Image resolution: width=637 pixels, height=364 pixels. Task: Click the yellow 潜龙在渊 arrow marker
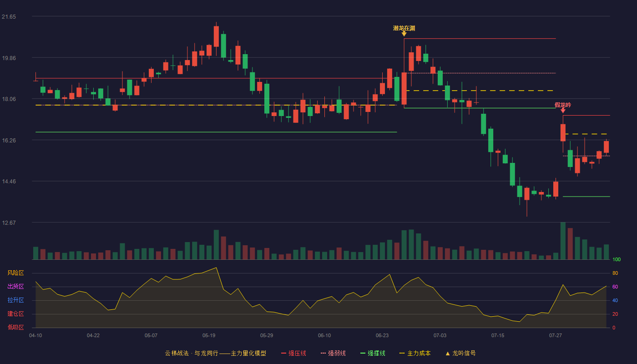(404, 34)
